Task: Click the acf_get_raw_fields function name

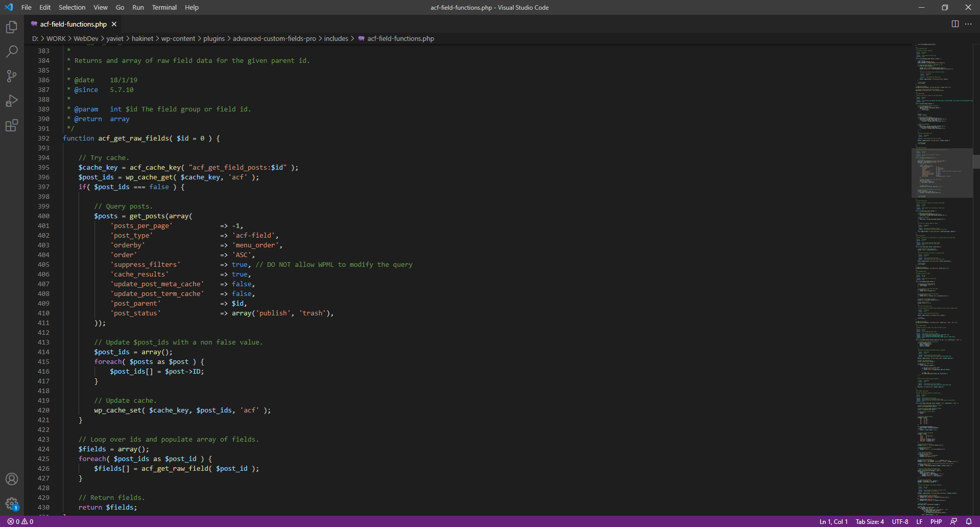Action: click(133, 139)
